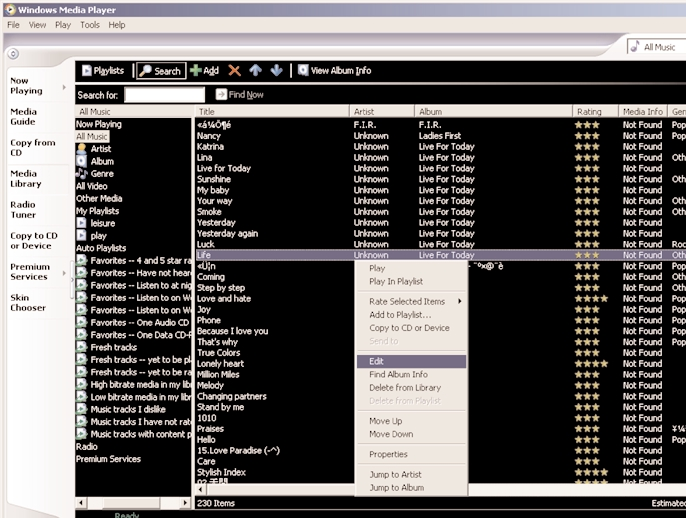Open the All Music dropdown at top right
The image size is (686, 518).
click(x=655, y=47)
